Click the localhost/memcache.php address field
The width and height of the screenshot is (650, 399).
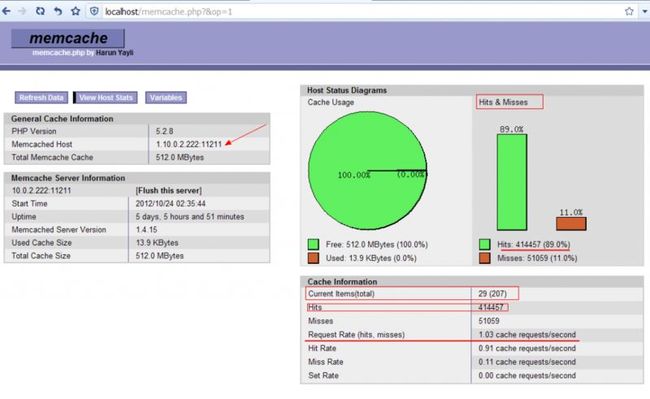pos(361,12)
